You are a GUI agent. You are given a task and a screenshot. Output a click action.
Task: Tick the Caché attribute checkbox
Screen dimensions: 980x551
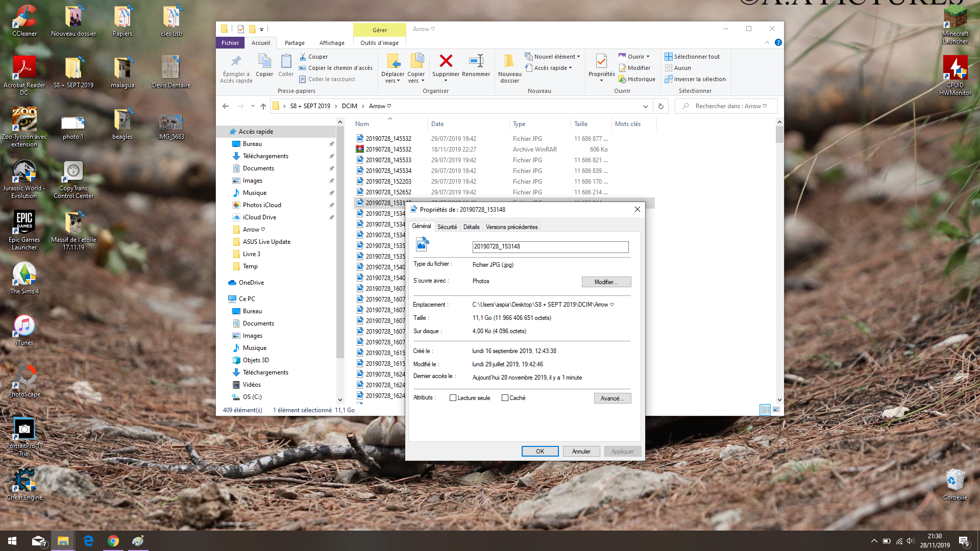(505, 398)
